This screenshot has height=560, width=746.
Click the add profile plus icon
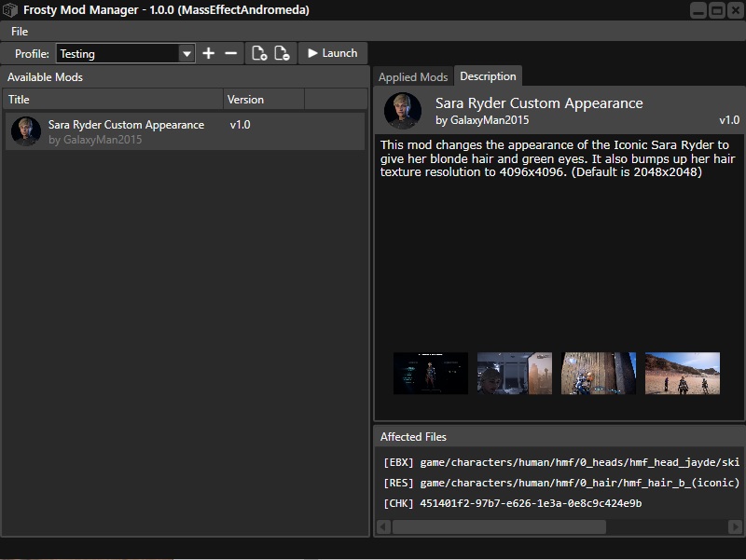pyautogui.click(x=209, y=54)
